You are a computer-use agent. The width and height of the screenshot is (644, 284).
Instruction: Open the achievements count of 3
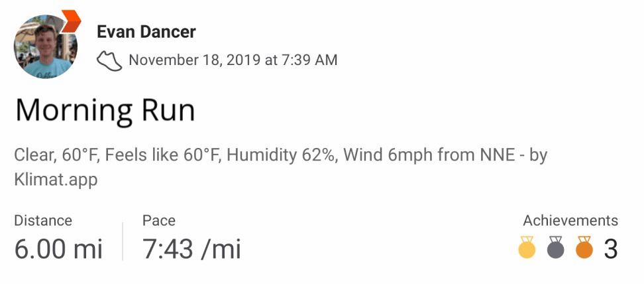pyautogui.click(x=611, y=249)
